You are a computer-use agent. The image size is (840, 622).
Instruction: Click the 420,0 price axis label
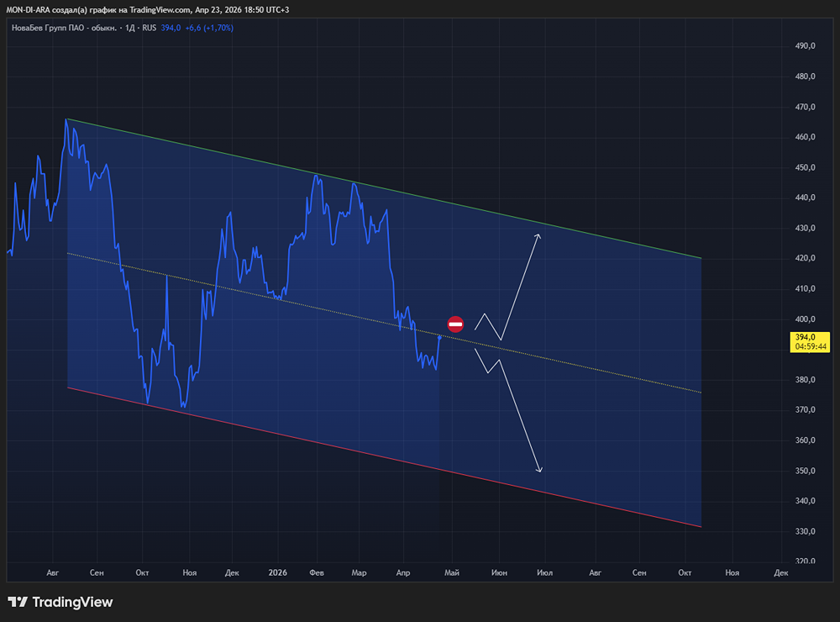[806, 258]
